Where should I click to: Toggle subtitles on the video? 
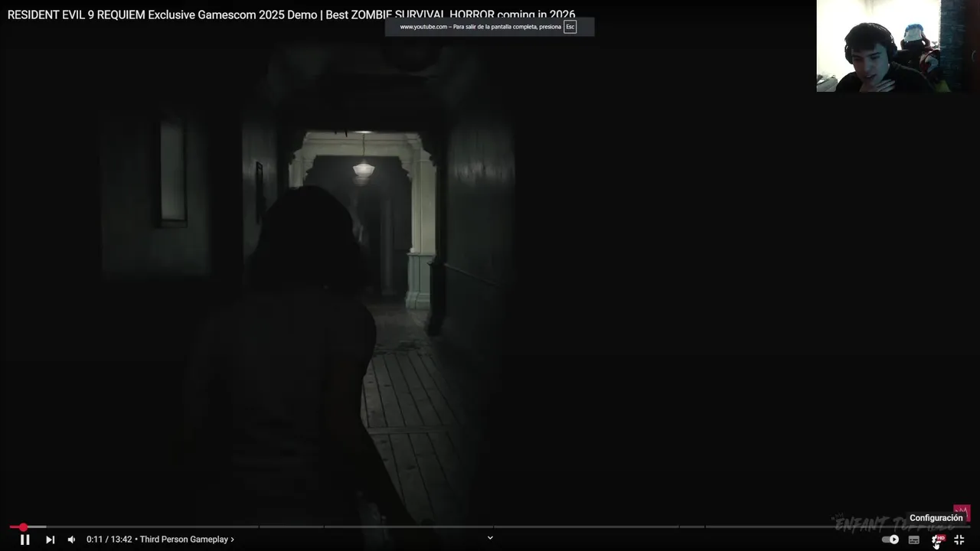tap(914, 540)
